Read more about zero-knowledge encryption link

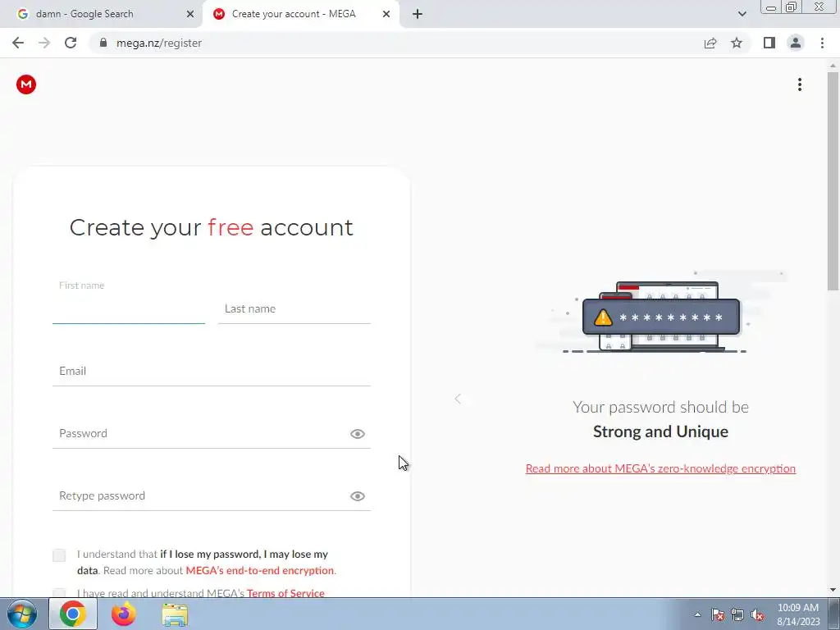click(x=660, y=468)
